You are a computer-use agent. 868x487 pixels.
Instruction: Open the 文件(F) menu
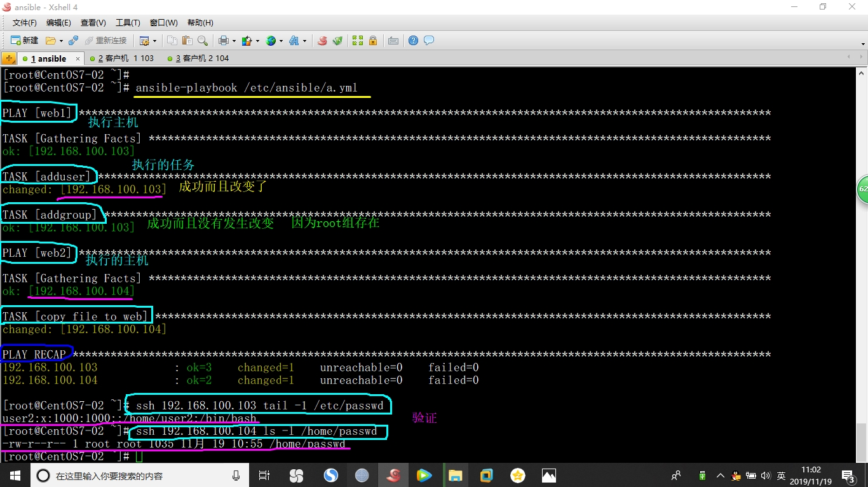point(25,23)
